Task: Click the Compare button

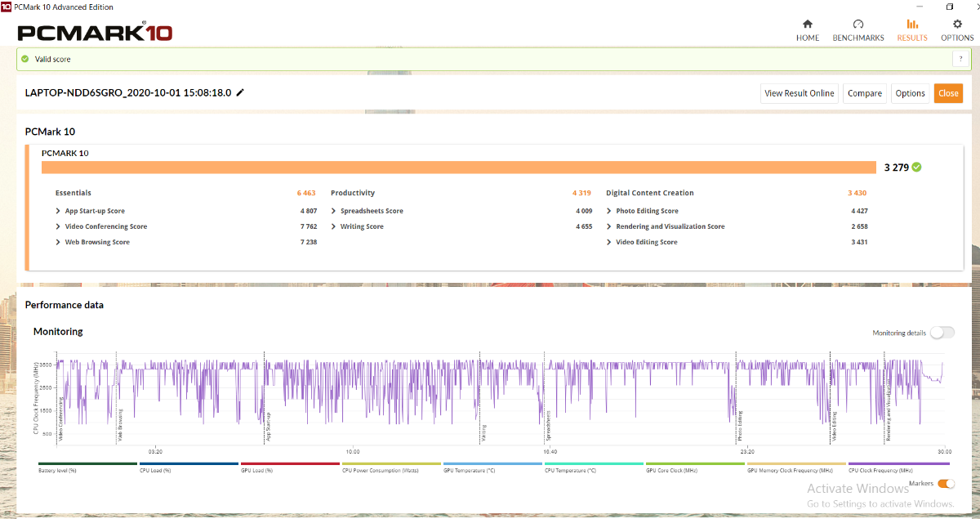Action: 864,93
